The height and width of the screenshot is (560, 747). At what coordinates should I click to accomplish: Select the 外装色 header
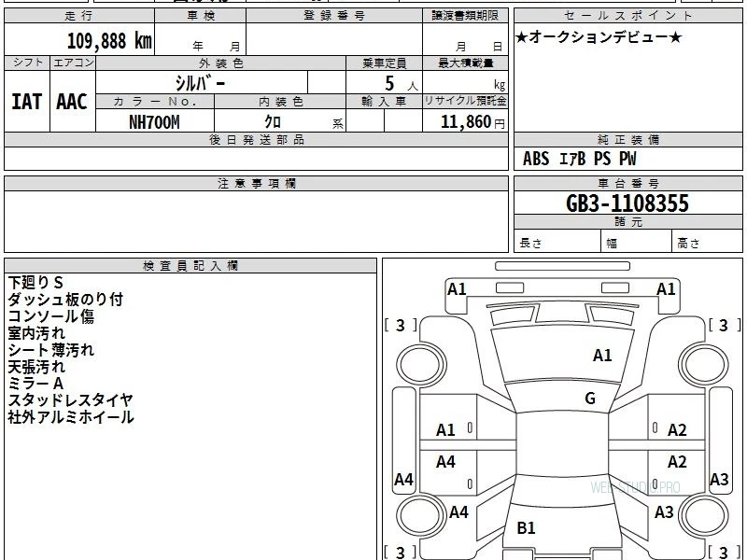click(x=220, y=63)
